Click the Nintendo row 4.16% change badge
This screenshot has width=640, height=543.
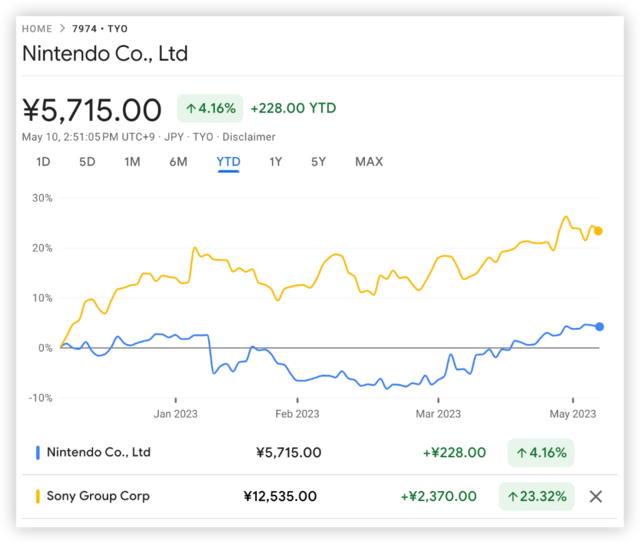pyautogui.click(x=541, y=452)
